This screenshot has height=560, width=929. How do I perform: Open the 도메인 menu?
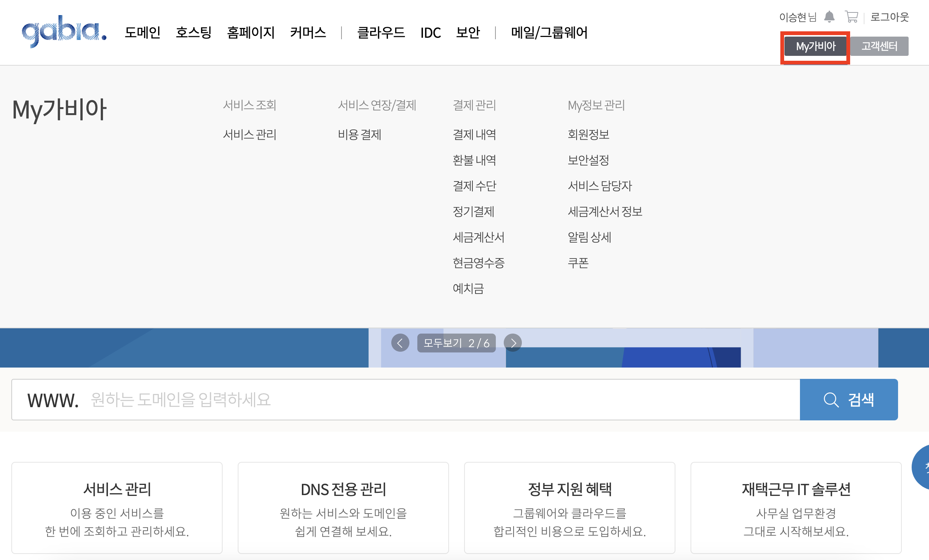[x=142, y=32]
